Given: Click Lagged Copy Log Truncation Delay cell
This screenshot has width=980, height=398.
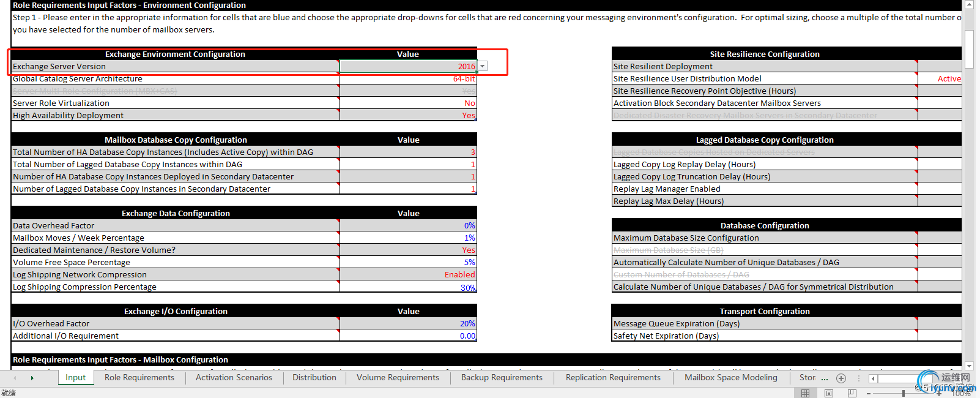Looking at the screenshot, I should pyautogui.click(x=765, y=176).
